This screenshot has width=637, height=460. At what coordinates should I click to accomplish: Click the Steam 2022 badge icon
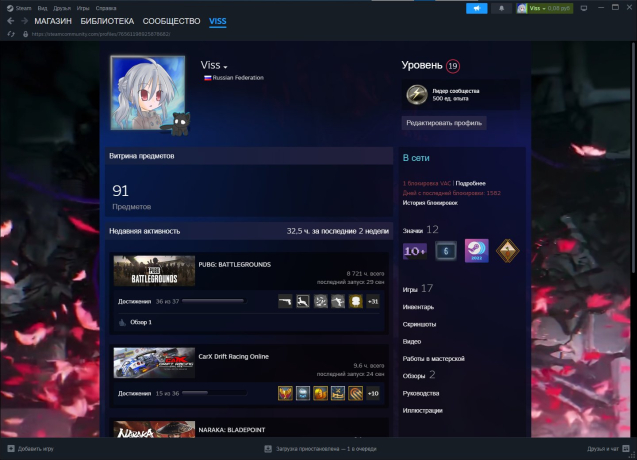(476, 250)
